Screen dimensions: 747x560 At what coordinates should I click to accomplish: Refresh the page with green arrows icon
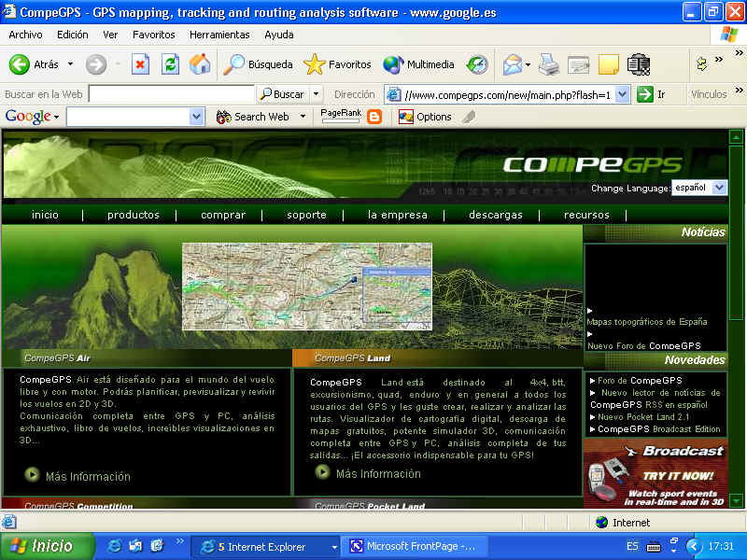(170, 64)
